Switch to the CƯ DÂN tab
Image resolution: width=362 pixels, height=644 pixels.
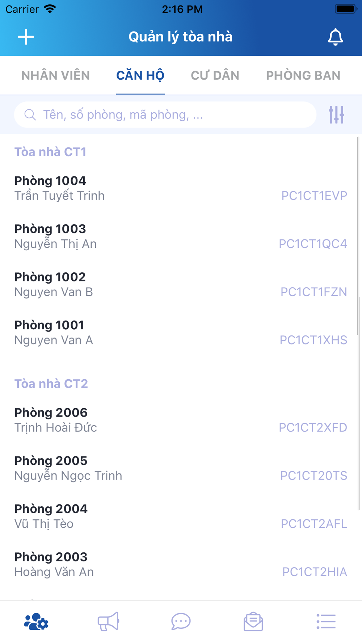[215, 75]
